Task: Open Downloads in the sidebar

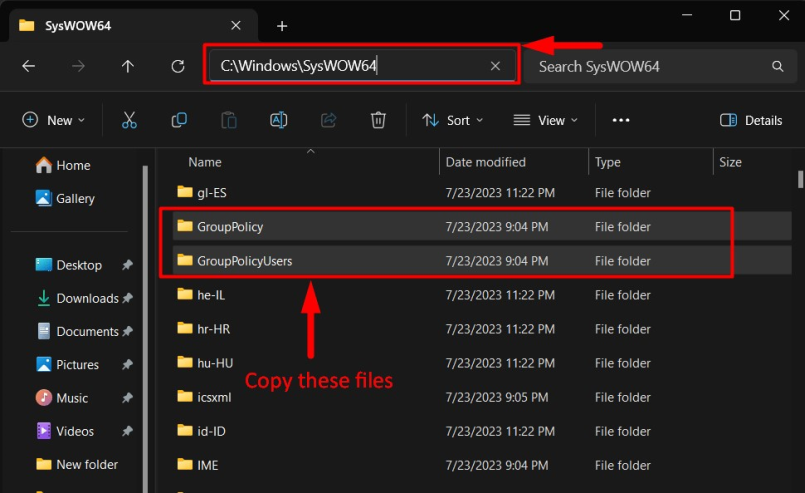Action: click(x=87, y=298)
